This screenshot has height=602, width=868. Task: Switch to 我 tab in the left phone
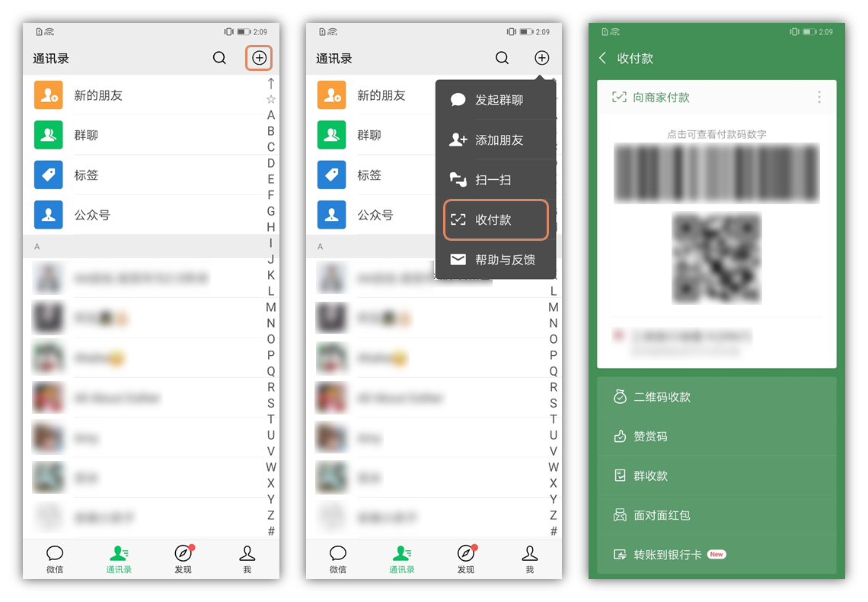247,559
